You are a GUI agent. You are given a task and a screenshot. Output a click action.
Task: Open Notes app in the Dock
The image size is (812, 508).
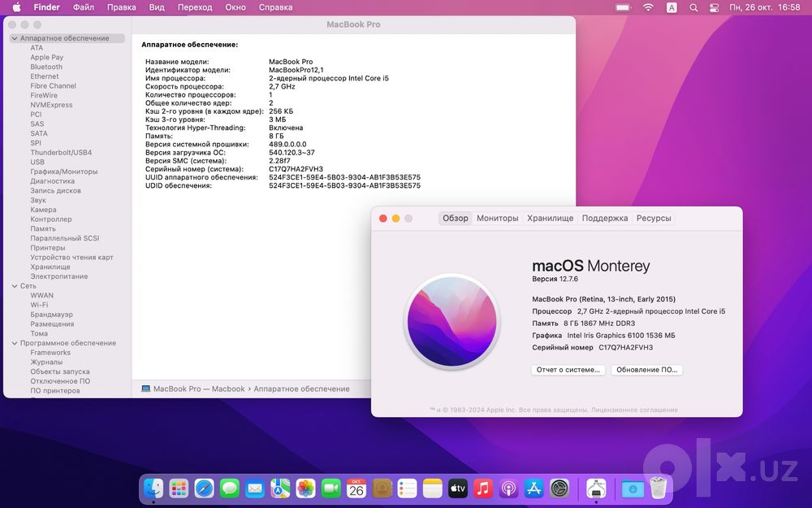433,488
